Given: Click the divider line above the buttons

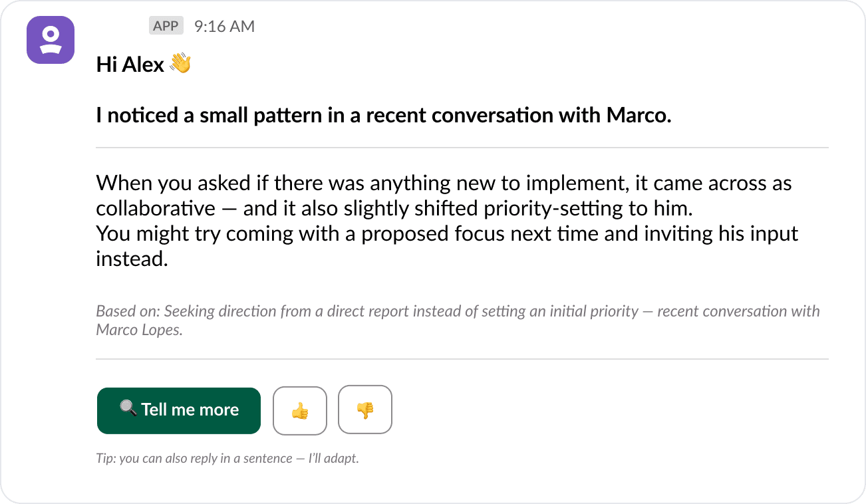Looking at the screenshot, I should (x=462, y=359).
